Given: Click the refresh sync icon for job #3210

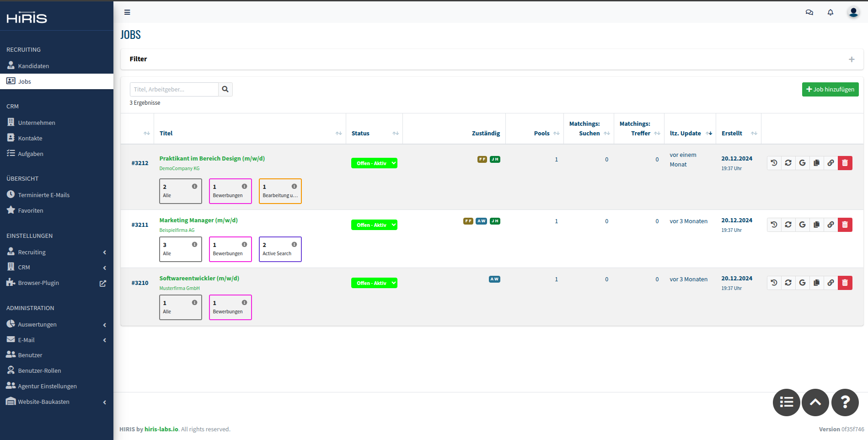Looking at the screenshot, I should pos(788,283).
